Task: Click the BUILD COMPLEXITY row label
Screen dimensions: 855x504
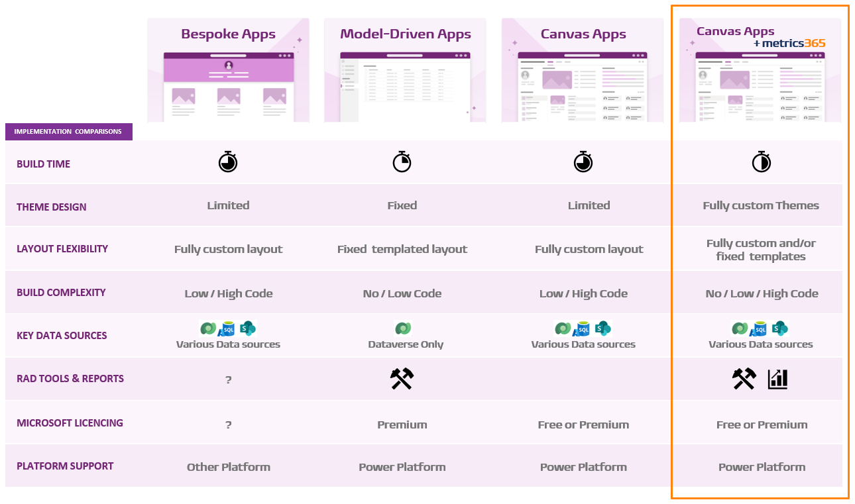Action: [x=61, y=292]
